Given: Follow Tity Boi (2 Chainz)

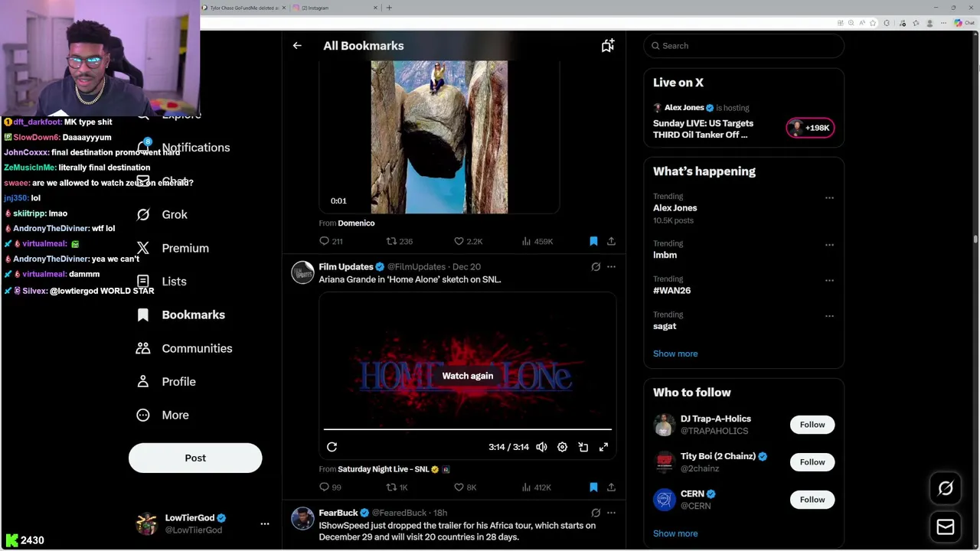Looking at the screenshot, I should pos(812,462).
